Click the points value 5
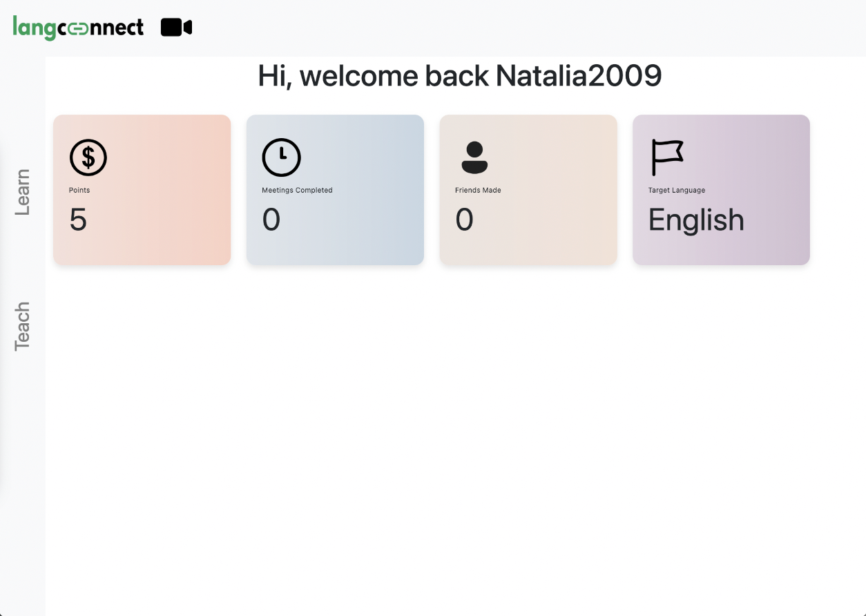 78,220
